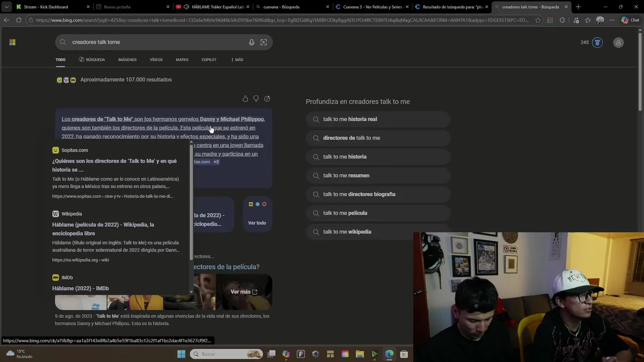Click the IMDb source favicon in popup
Image resolution: width=644 pixels, height=362 pixels.
[56, 278]
